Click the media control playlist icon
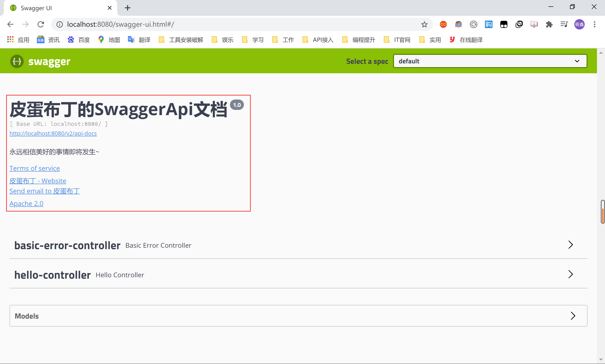 pyautogui.click(x=564, y=24)
